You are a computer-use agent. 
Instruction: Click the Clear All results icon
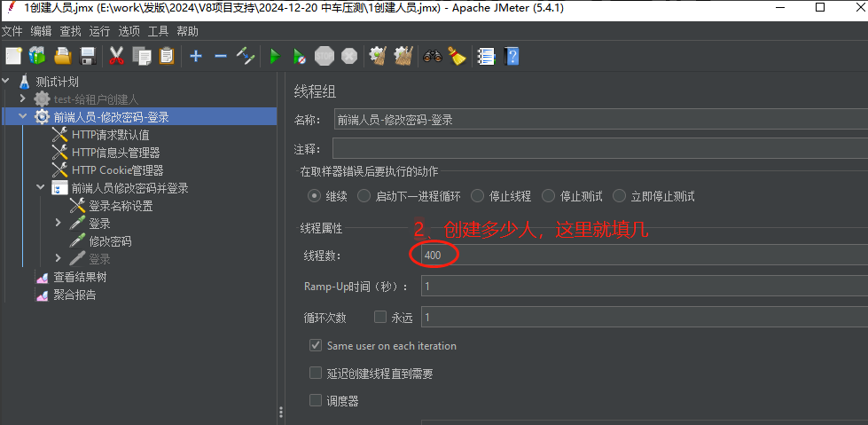[x=403, y=56]
